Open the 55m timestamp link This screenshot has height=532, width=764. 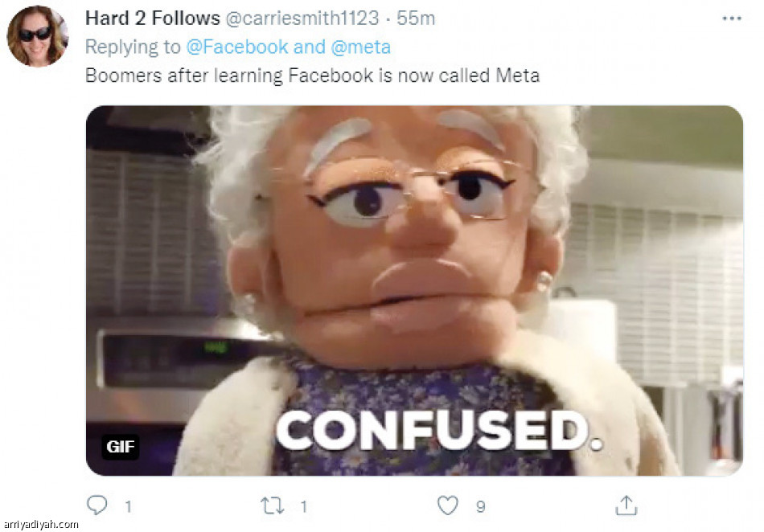(x=416, y=18)
